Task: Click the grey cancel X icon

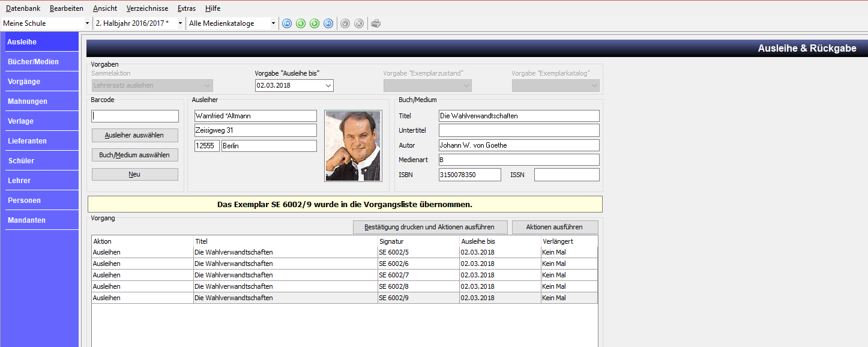Action: (359, 23)
